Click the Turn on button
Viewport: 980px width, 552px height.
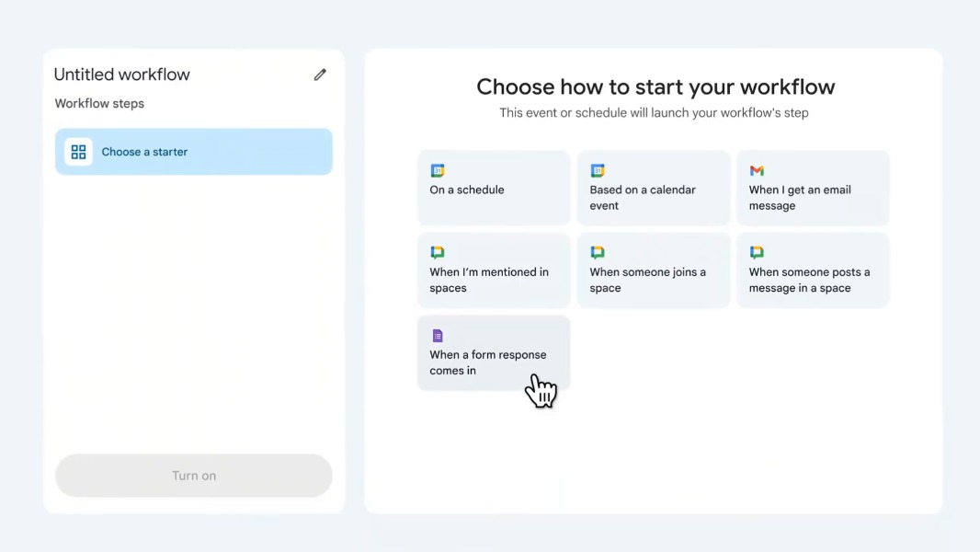[x=193, y=476]
